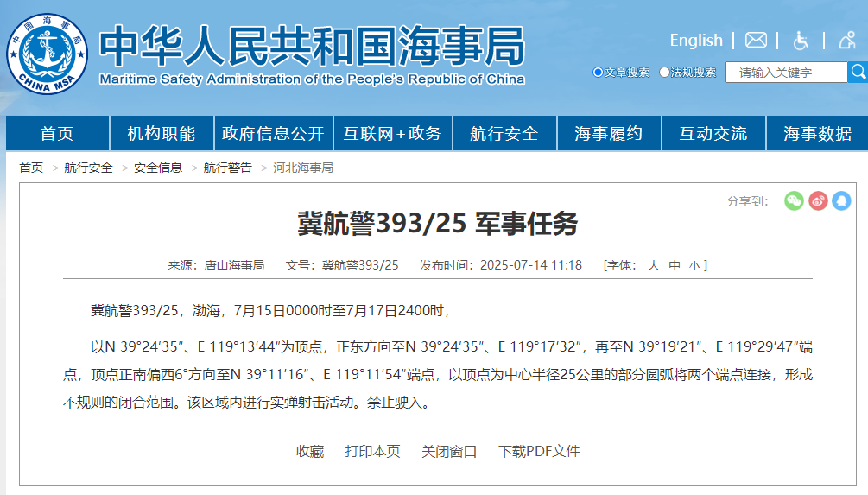Open the 航行安全 menu

click(x=504, y=133)
